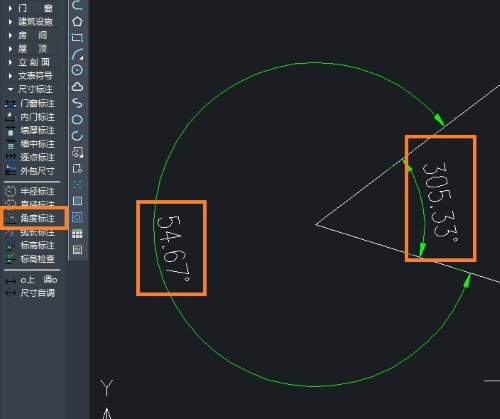500x419 pixels.
Task: Select the Circle drawing tool
Action: [x=77, y=70]
